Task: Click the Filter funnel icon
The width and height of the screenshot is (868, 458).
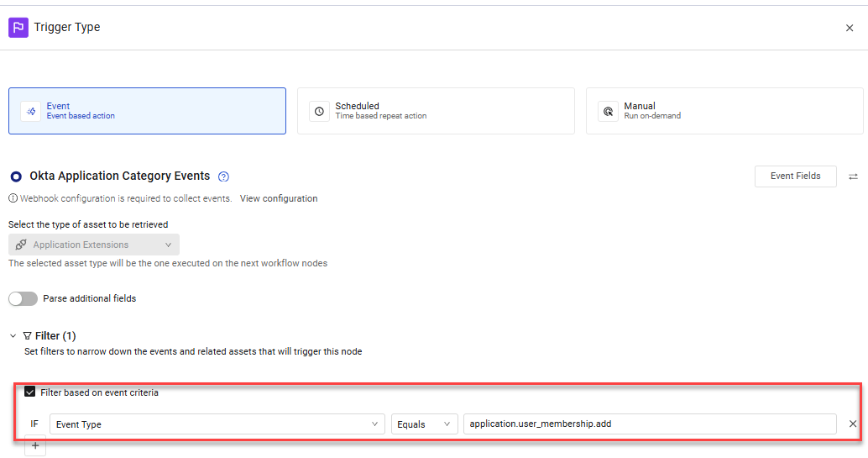Action: coord(27,336)
